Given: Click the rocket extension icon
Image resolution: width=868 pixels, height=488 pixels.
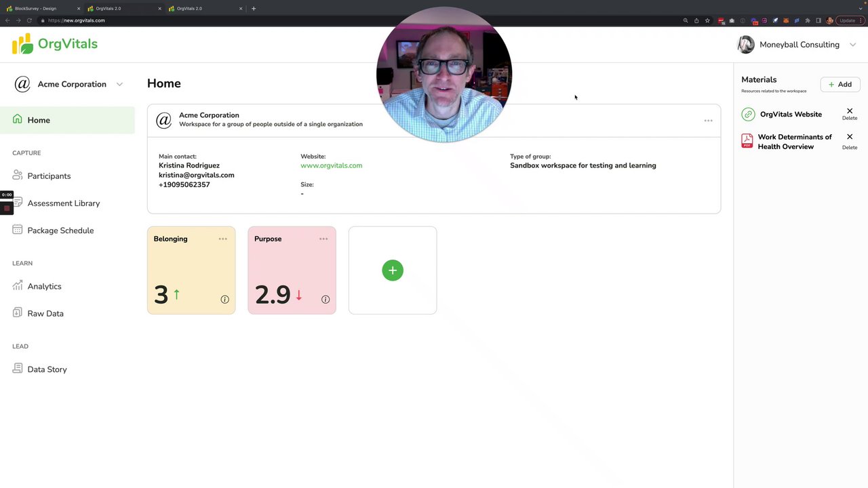Looking at the screenshot, I should (775, 20).
